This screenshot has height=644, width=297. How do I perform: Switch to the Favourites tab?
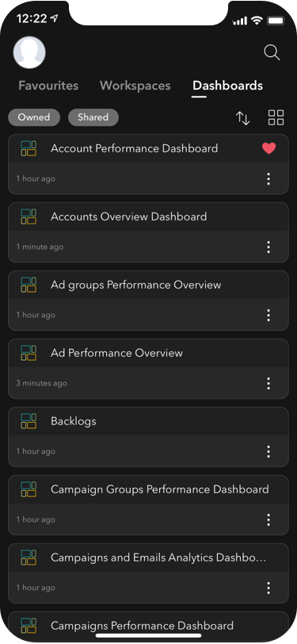(x=48, y=86)
